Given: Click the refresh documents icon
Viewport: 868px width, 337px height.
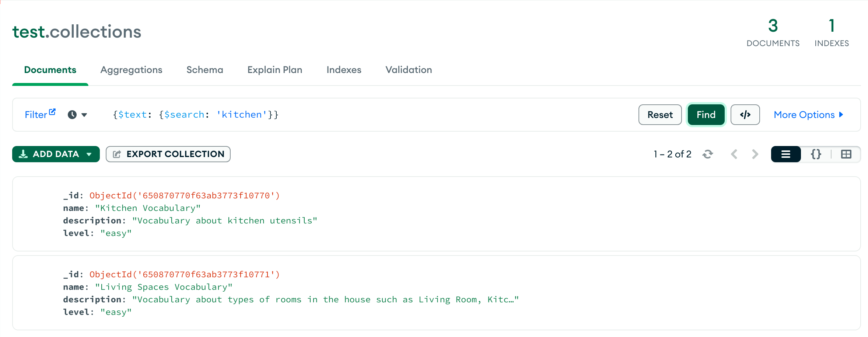Looking at the screenshot, I should pyautogui.click(x=707, y=154).
